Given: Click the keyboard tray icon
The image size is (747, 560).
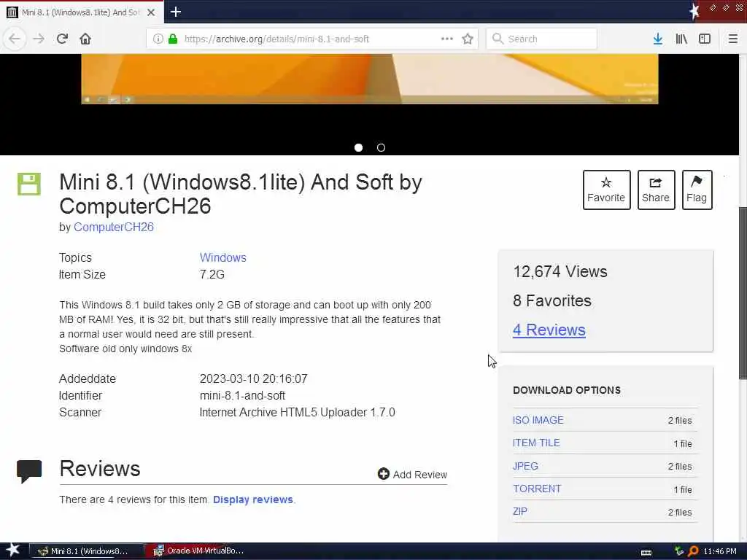Looking at the screenshot, I should click(646, 553).
